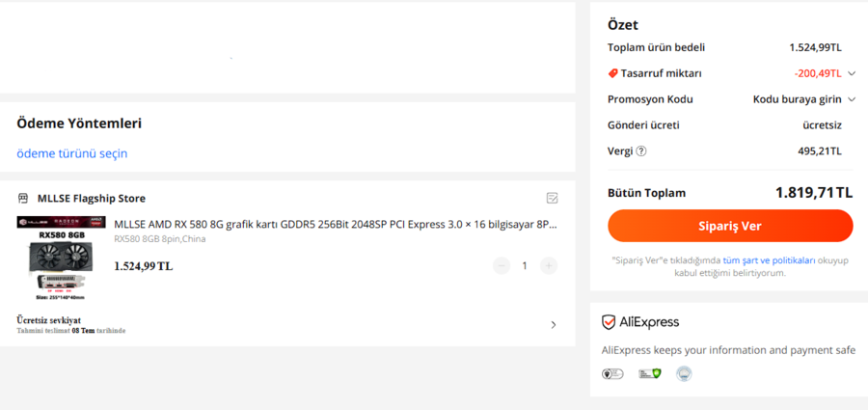Click the Vergi help question mark icon
Screen dimensions: 868x410
point(641,150)
